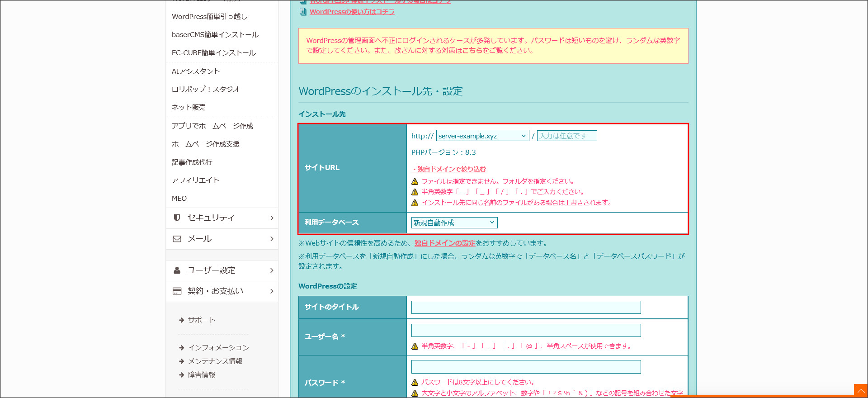
Task: Open the メンテナンス情報 link
Action: coord(215,361)
